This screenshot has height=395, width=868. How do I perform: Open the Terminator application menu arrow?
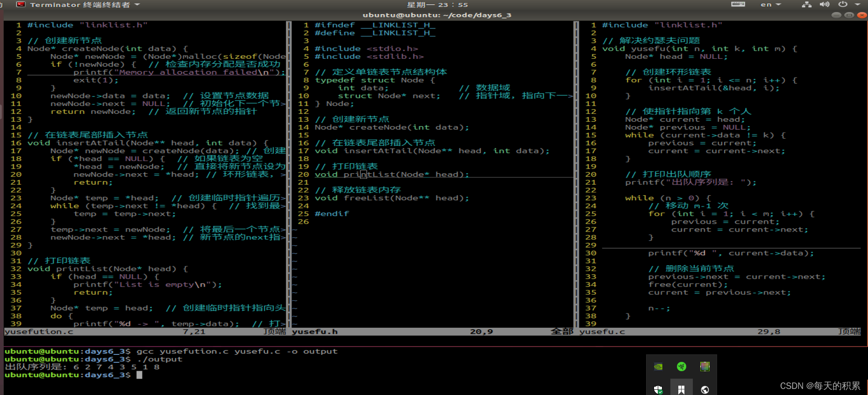tap(137, 5)
